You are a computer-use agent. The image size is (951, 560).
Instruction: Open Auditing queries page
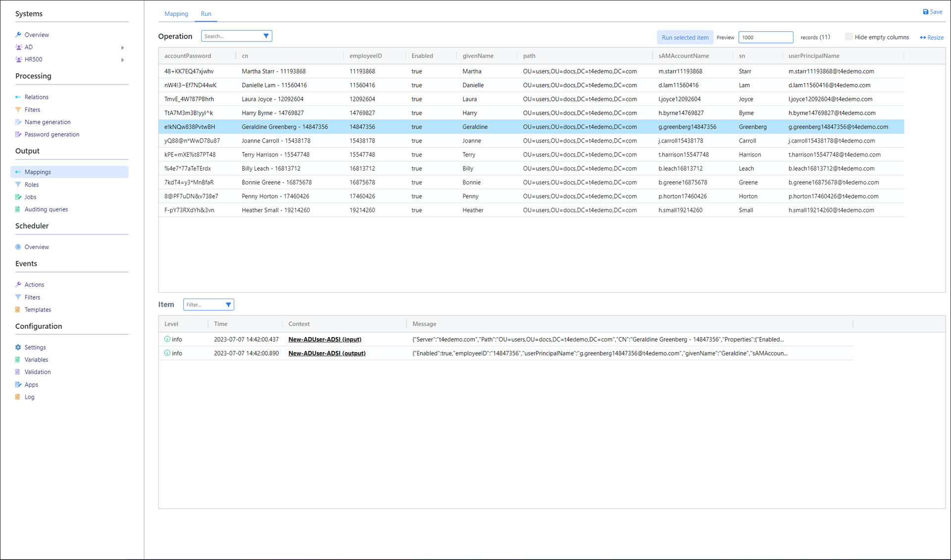pos(46,209)
